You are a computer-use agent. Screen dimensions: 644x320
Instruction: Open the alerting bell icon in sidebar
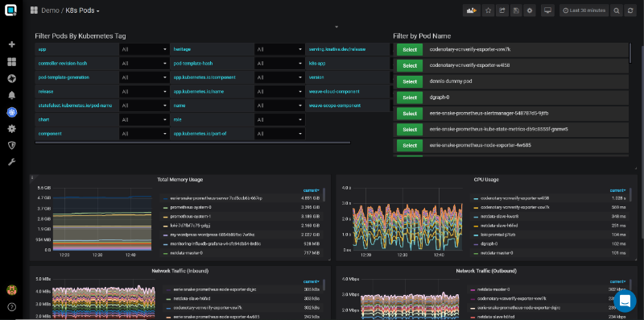pos(11,95)
